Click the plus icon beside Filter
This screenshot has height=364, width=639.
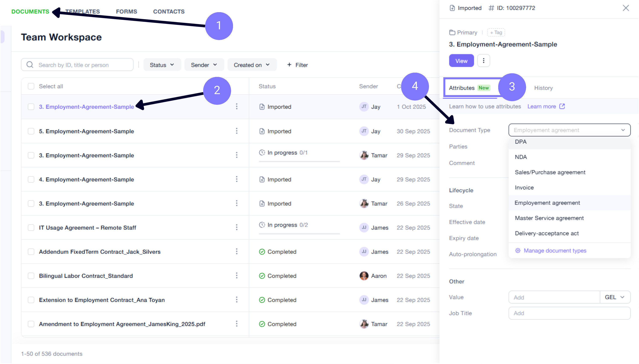pos(289,65)
